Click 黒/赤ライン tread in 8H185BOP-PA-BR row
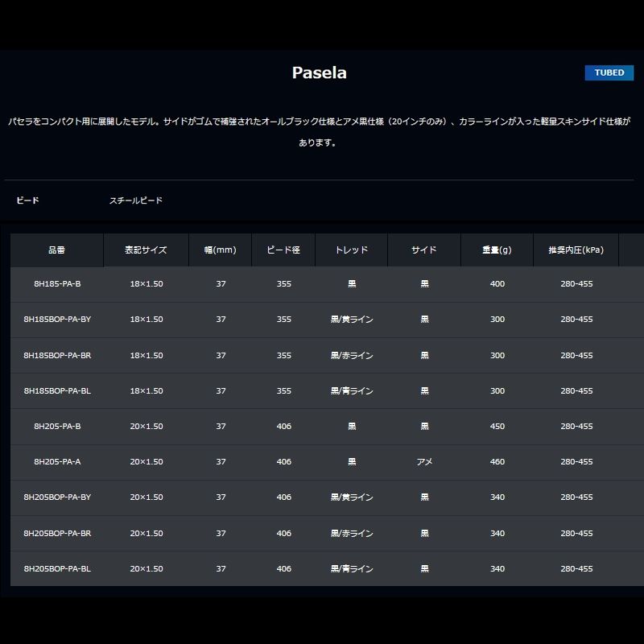This screenshot has width=644, height=644. pyautogui.click(x=352, y=355)
